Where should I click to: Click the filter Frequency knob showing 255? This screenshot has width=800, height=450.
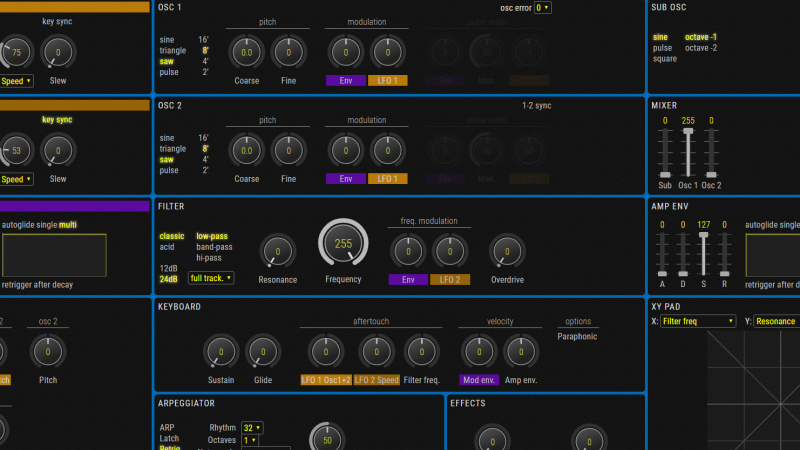pyautogui.click(x=343, y=244)
